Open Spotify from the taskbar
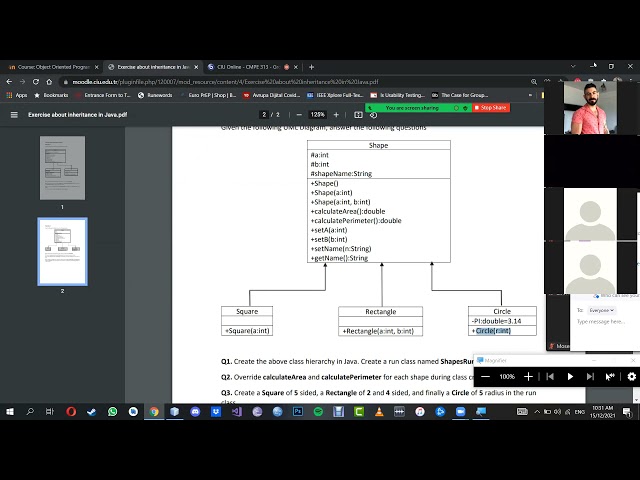Viewport: 640px width, 480px height. 318,412
